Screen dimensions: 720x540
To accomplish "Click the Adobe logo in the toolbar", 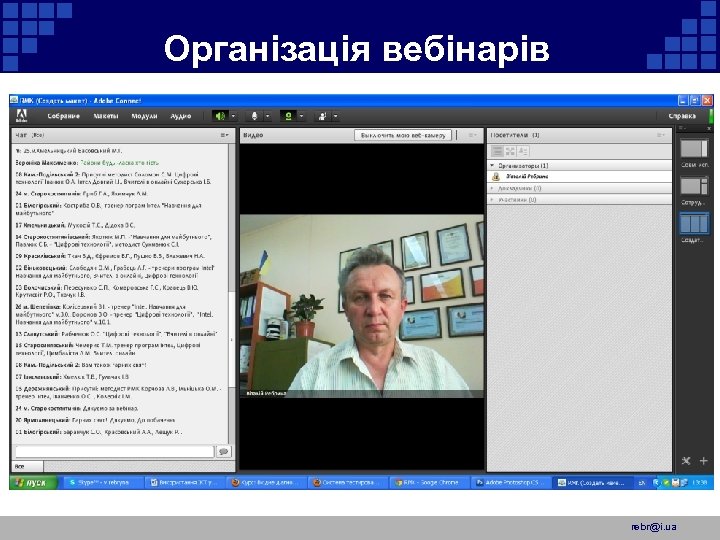I will pos(22,116).
